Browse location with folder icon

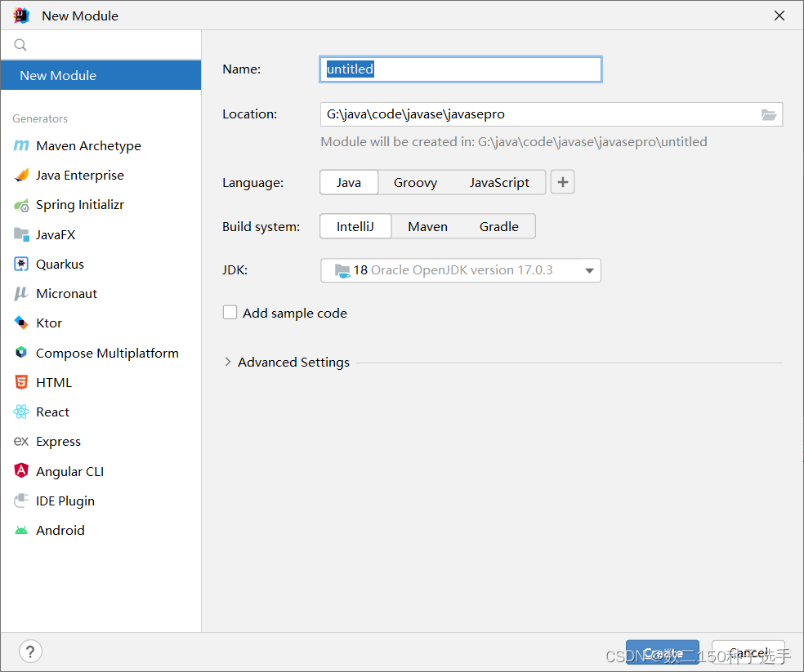[x=768, y=115]
